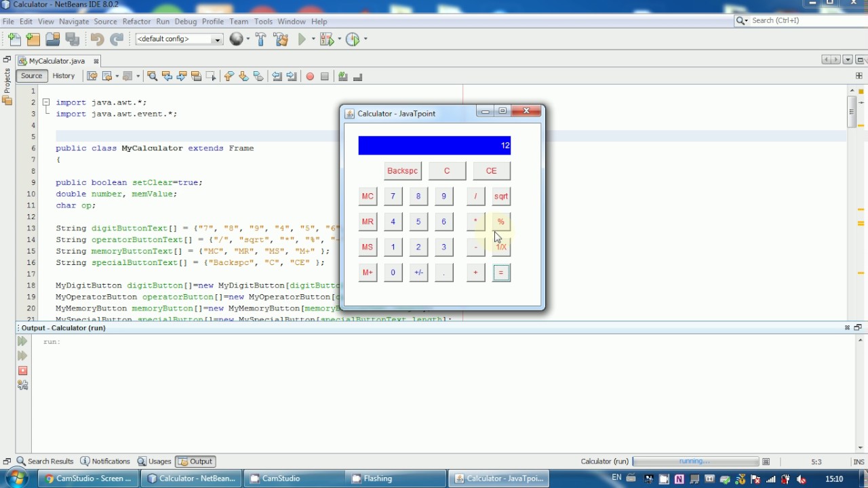This screenshot has width=868, height=488.
Task: Click the New File toolbar icon
Action: tap(15, 39)
